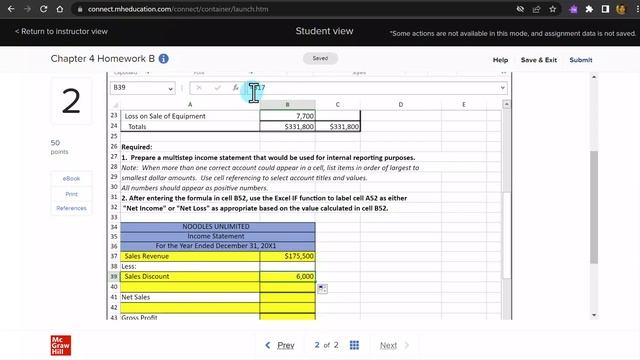Viewport: 640px width, 360px height.
Task: Go to previous question with Prev
Action: [x=280, y=345]
